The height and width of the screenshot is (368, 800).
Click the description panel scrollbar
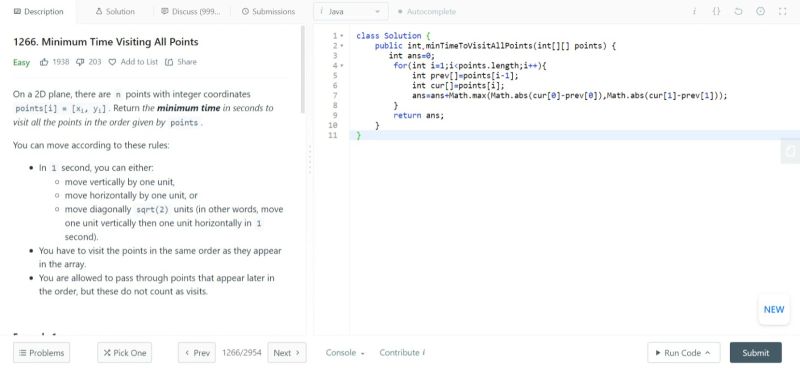tap(303, 69)
